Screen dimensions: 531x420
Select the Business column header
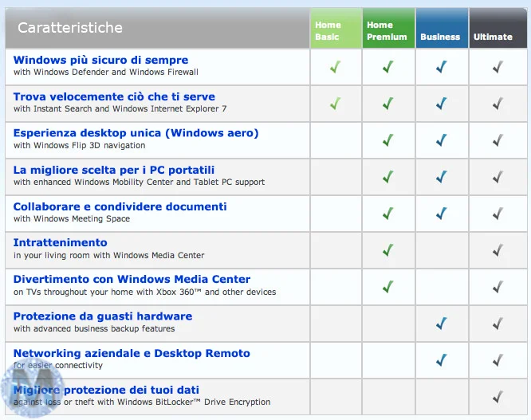[442, 28]
